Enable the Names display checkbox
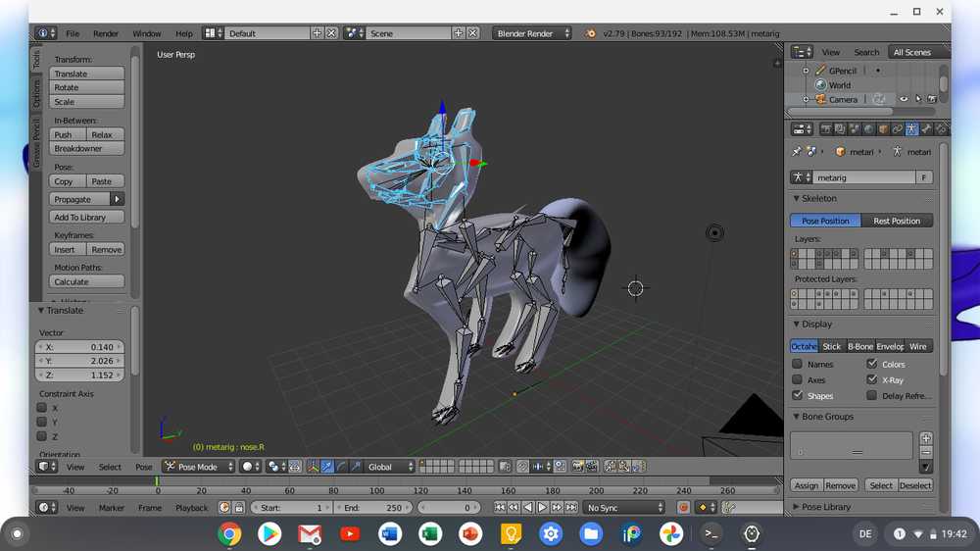 (x=797, y=365)
